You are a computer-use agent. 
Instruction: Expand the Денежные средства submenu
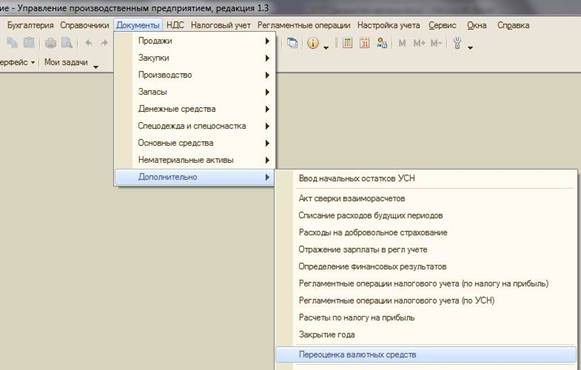point(194,109)
